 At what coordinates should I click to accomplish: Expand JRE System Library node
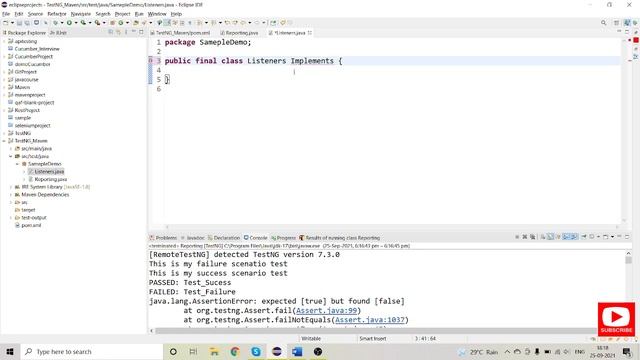pos(11,187)
